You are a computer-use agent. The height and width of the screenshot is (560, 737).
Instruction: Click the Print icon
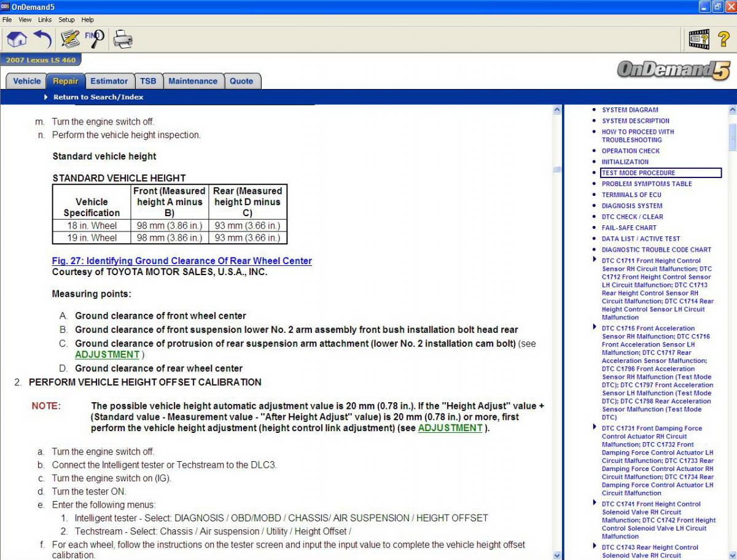tap(123, 40)
